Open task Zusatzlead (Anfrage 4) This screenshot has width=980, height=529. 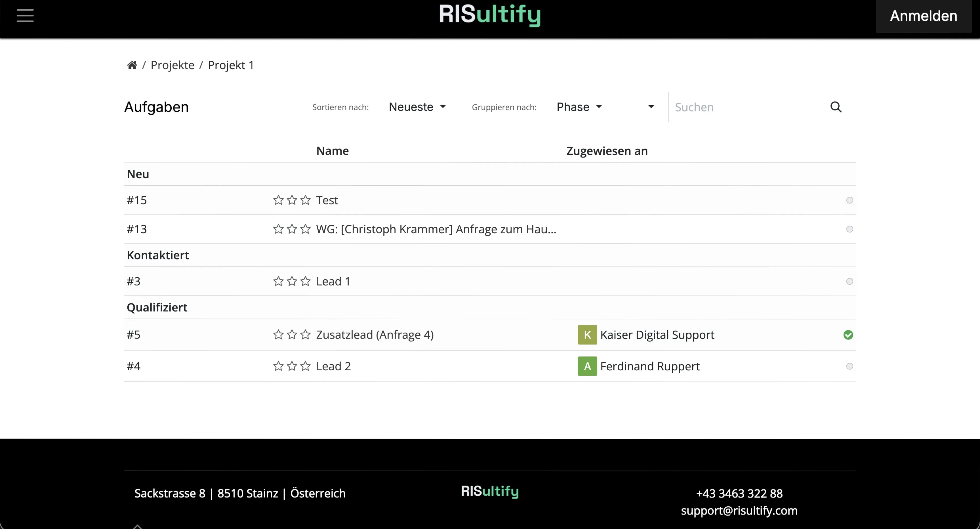tap(375, 335)
